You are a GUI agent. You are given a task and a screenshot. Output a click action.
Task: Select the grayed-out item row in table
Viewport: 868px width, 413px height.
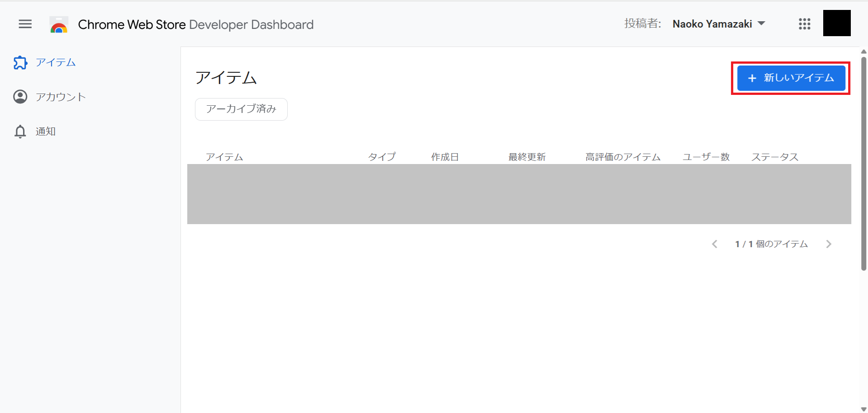pyautogui.click(x=519, y=194)
